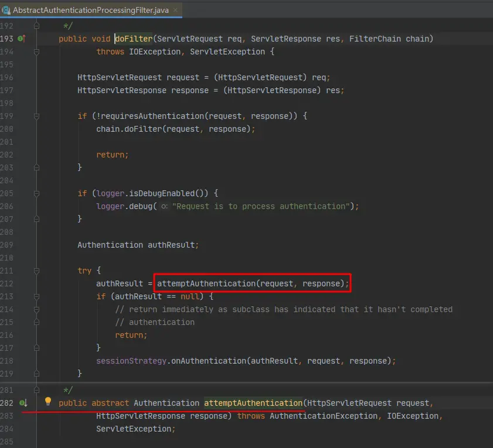Click the fold end marker at line 219
The width and height of the screenshot is (493, 448).
click(x=36, y=374)
